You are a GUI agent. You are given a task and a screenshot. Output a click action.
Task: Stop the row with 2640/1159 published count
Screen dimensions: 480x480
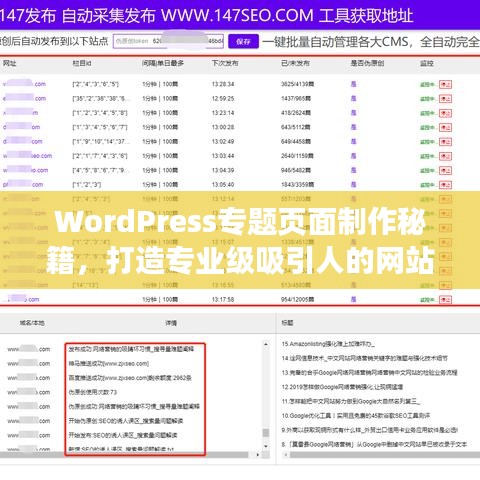[445, 156]
